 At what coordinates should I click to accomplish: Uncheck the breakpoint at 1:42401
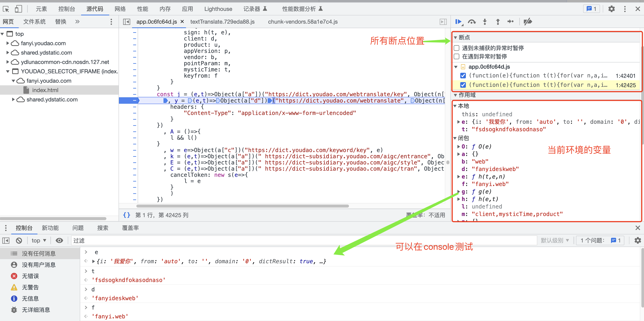[x=463, y=76]
